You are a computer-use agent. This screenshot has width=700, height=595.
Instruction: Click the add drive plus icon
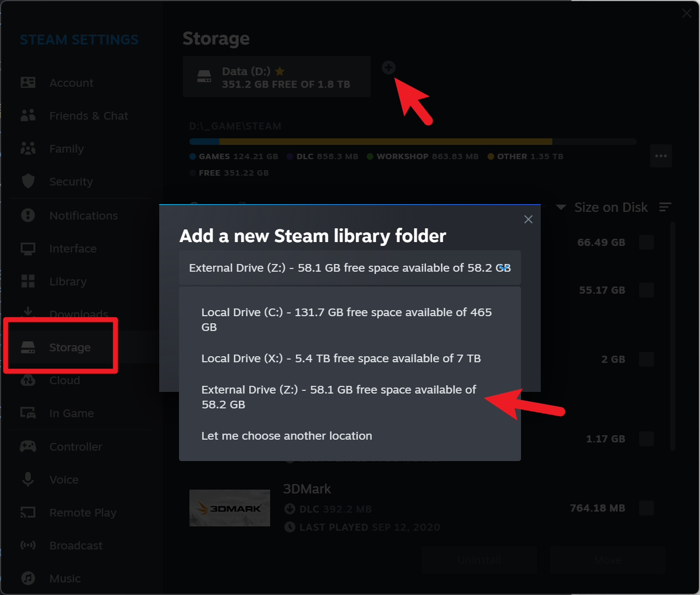(x=388, y=68)
